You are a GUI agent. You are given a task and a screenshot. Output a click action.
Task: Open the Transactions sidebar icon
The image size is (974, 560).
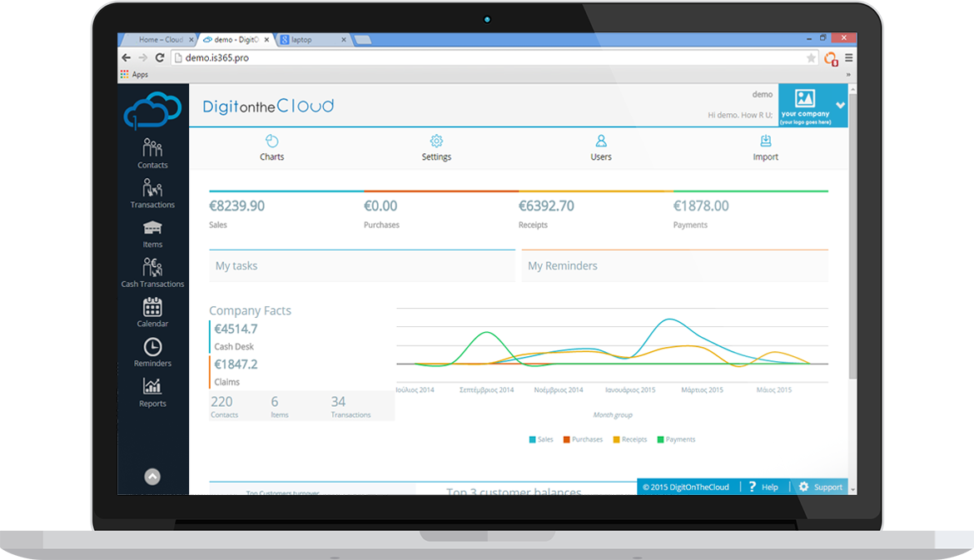[x=152, y=187]
